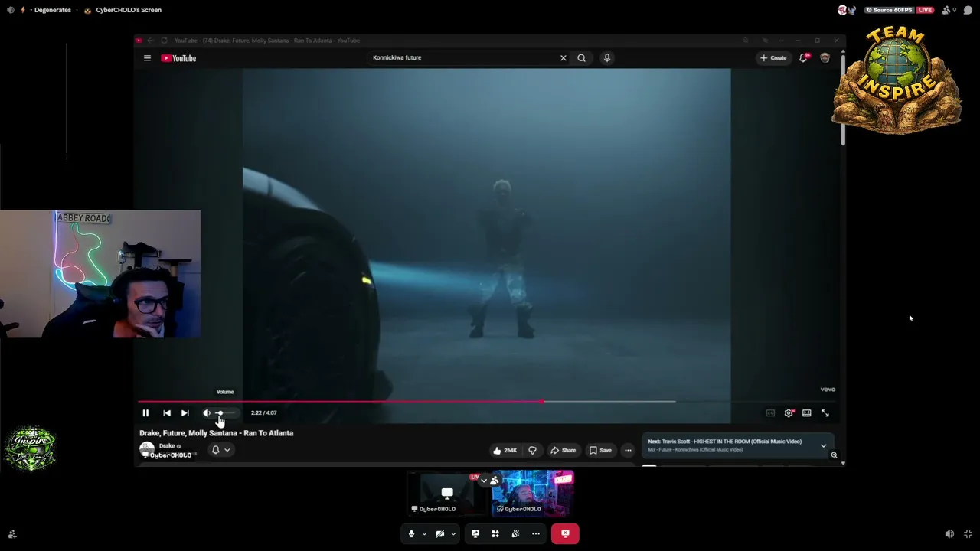This screenshot has width=980, height=551.
Task: Skip to the previous video
Action: [167, 413]
